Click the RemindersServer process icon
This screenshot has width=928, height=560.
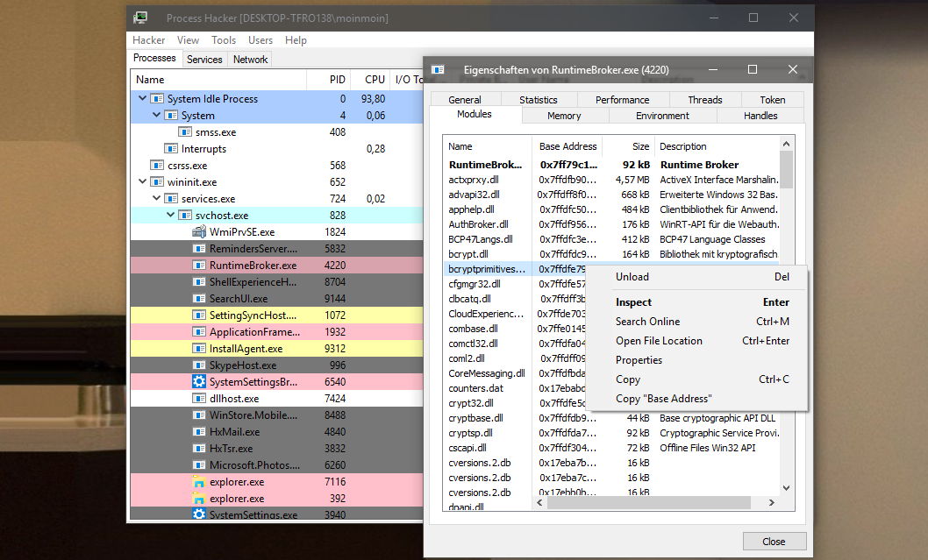click(199, 248)
